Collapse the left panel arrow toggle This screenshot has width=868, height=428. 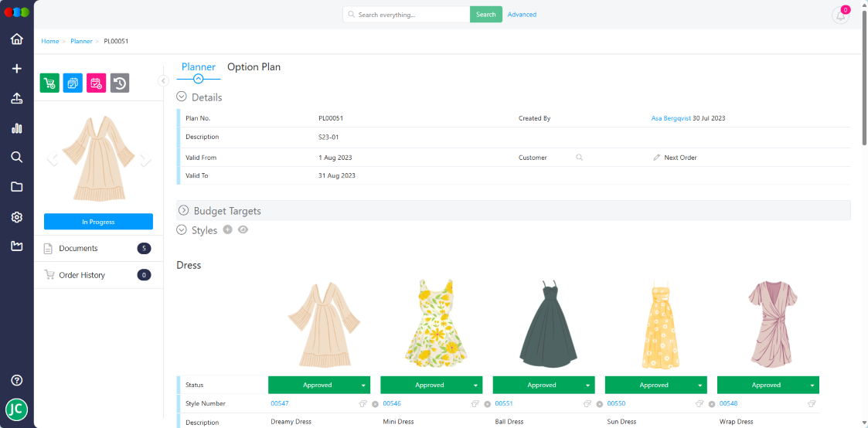163,80
